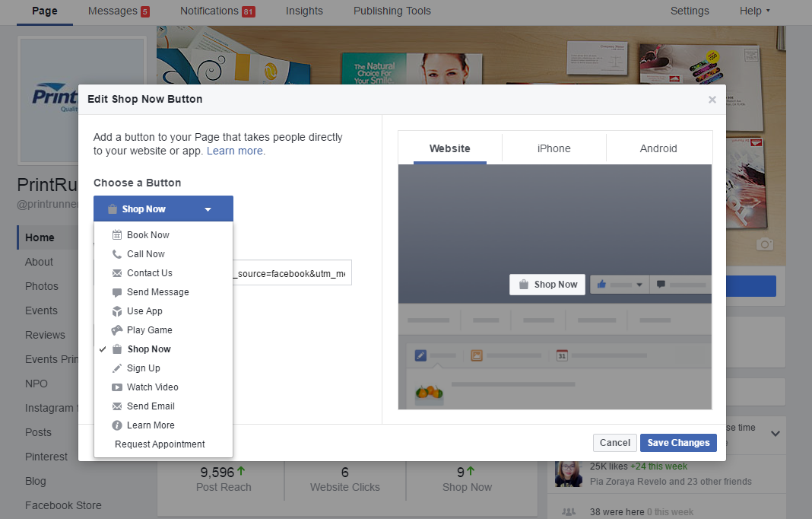Pick the Contact Us envelope icon
This screenshot has width=812, height=519.
(117, 273)
